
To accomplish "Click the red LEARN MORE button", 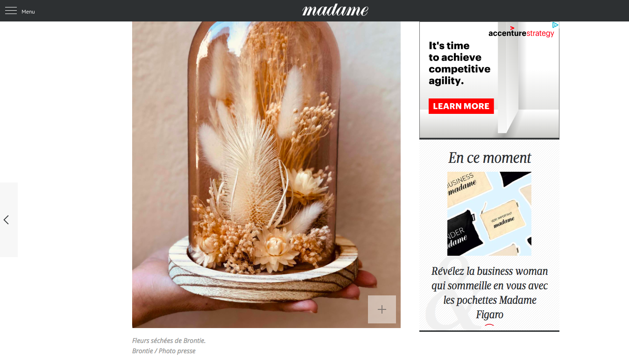I will pyautogui.click(x=461, y=106).
